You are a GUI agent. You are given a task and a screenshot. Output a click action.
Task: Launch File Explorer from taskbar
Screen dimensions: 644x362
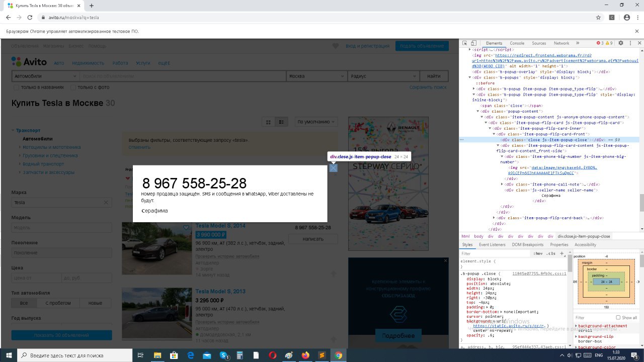point(157,355)
